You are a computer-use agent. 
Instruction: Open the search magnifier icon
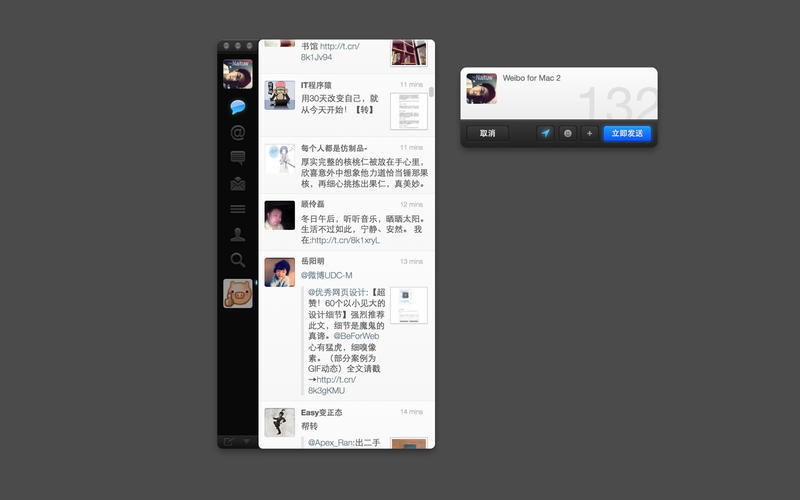(238, 260)
